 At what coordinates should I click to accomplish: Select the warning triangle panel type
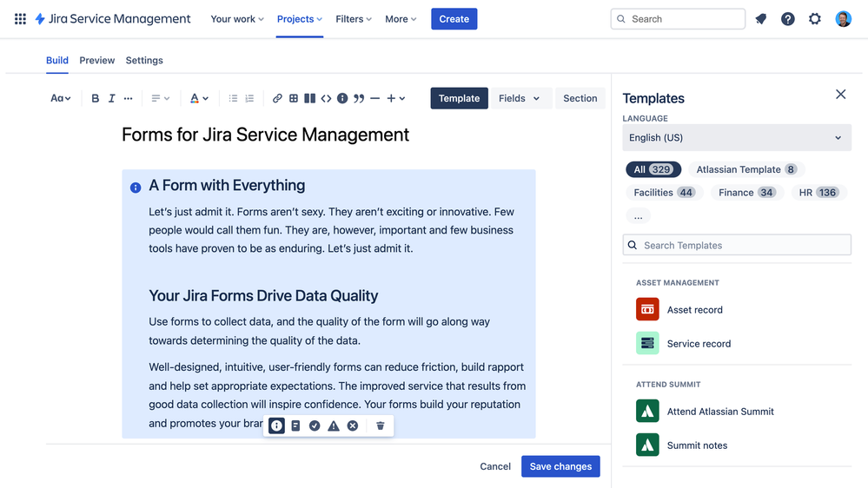point(334,425)
